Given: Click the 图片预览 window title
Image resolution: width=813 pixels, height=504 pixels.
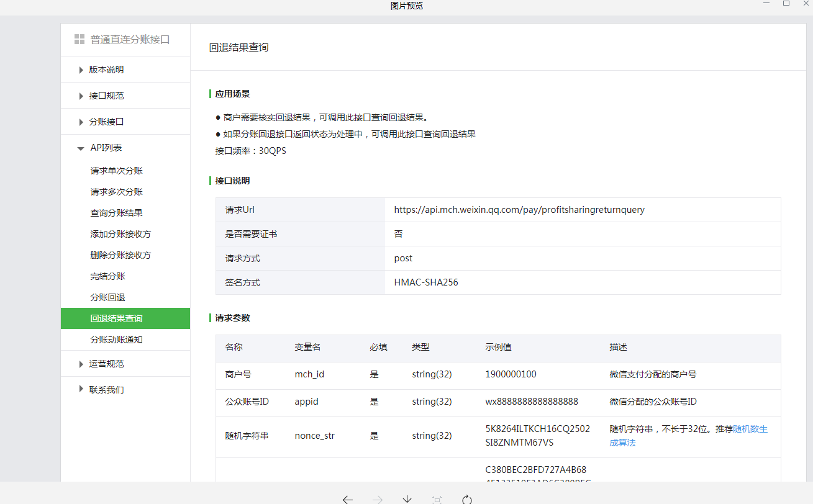Looking at the screenshot, I should (x=406, y=6).
